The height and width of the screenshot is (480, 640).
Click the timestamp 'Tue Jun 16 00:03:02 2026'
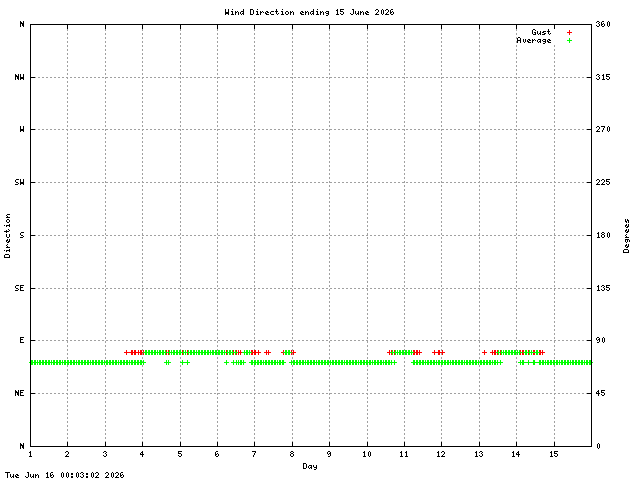pos(64,475)
